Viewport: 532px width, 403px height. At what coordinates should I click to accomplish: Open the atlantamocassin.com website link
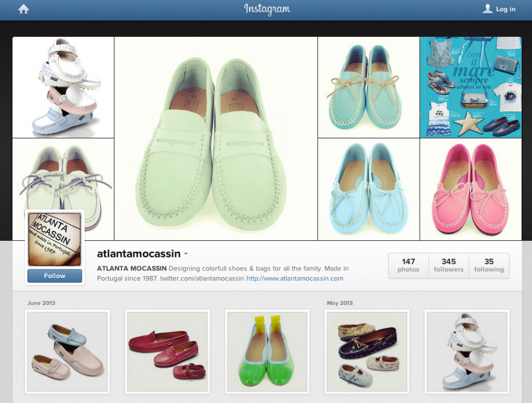(x=295, y=278)
